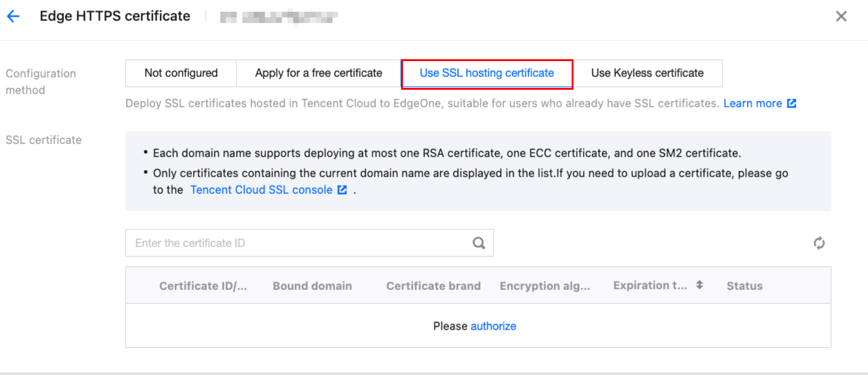Click the Bound domain column header
Viewport: 868px width, 375px height.
(x=312, y=286)
